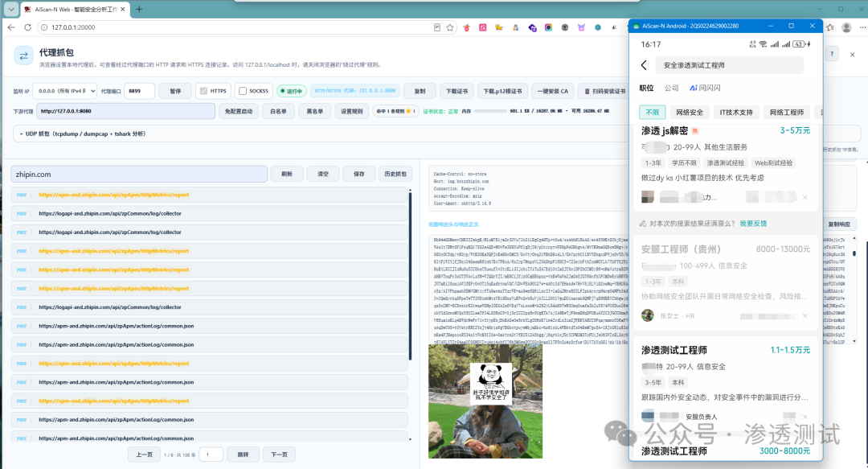Click the 内存 memory usage bar
This screenshot has height=469, width=868.
489,111
